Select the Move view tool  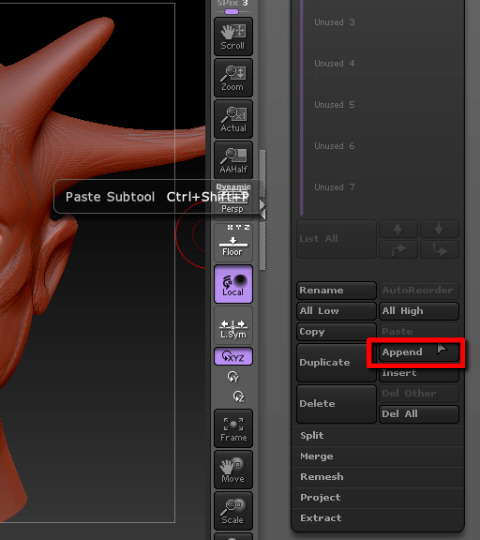(233, 470)
